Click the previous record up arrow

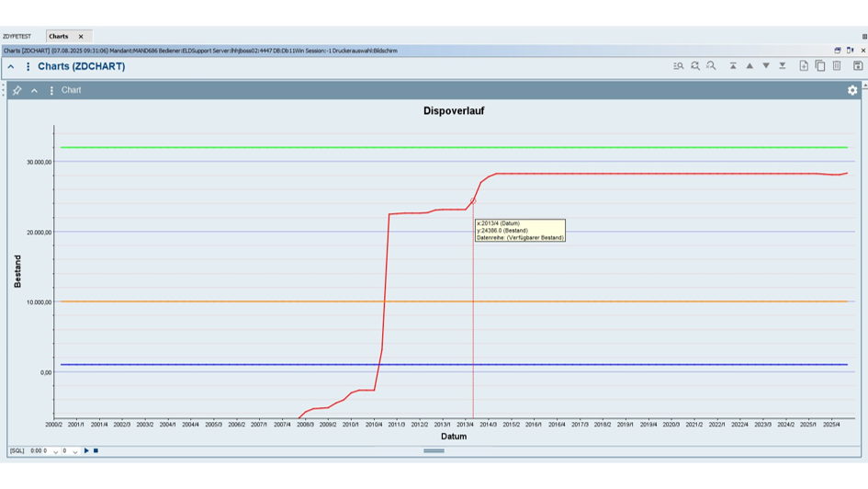click(x=750, y=66)
